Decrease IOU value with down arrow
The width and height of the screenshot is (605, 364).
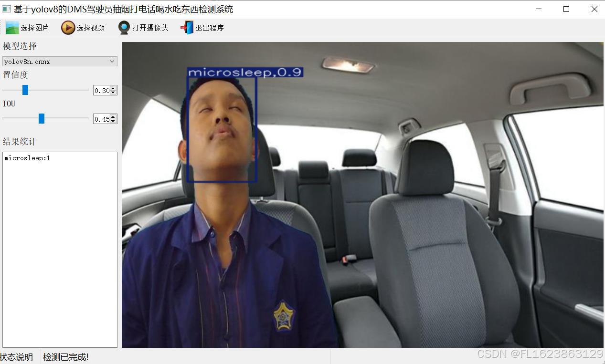[x=113, y=121]
